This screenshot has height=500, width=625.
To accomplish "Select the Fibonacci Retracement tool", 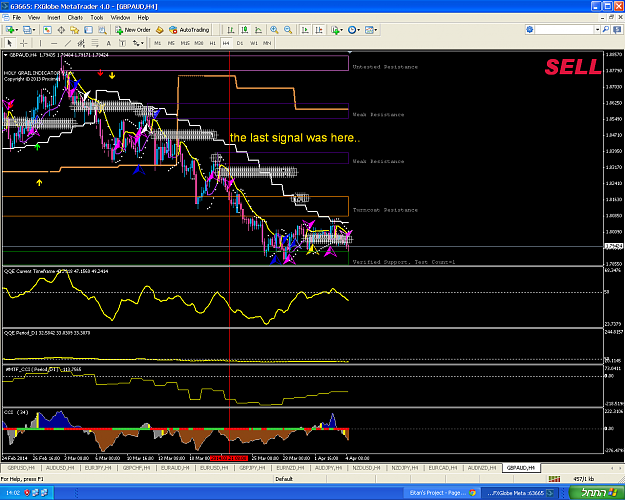I will pos(95,43).
